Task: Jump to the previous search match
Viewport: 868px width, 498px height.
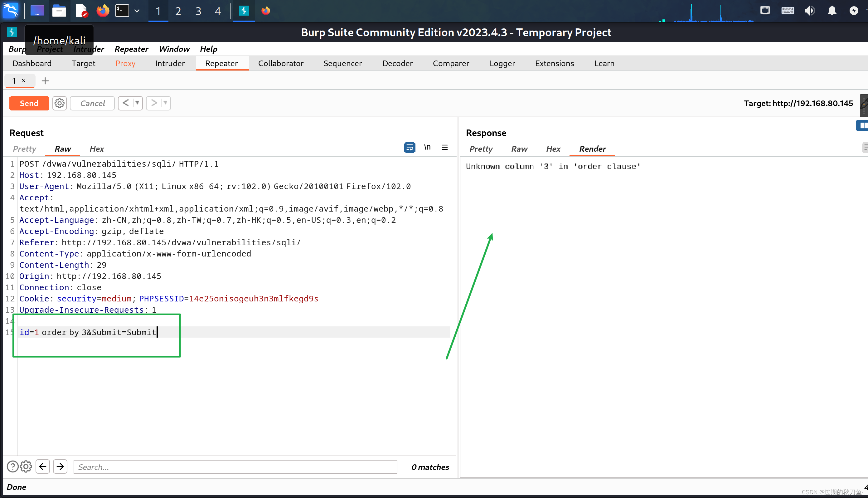Action: click(43, 466)
